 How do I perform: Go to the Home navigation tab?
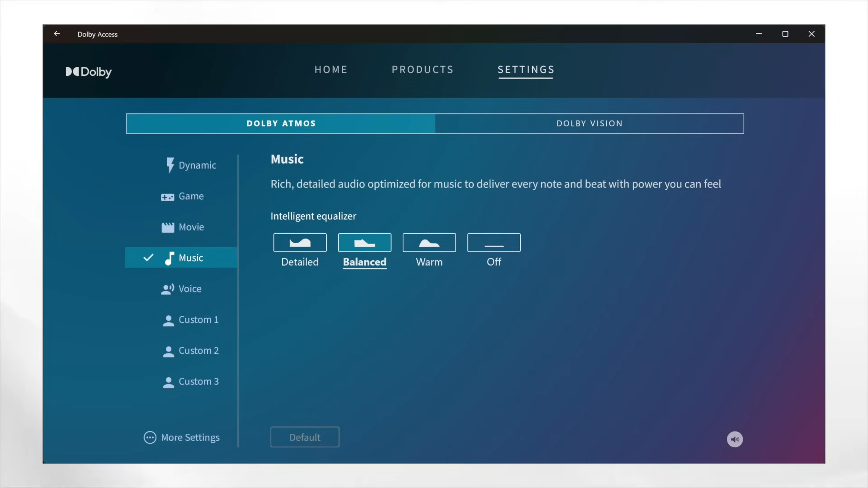(331, 70)
